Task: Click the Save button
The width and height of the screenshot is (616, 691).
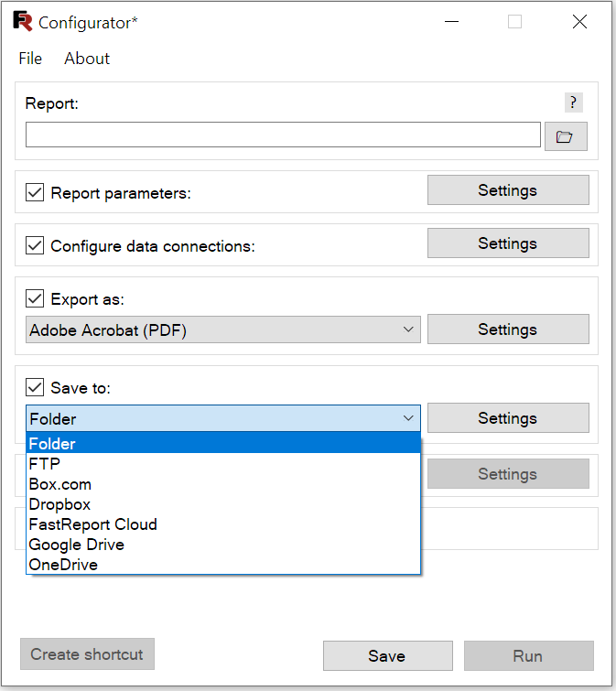Action: click(388, 655)
